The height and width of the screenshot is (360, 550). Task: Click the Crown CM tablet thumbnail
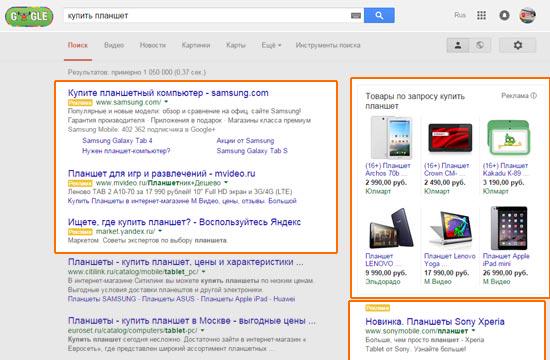pos(450,138)
